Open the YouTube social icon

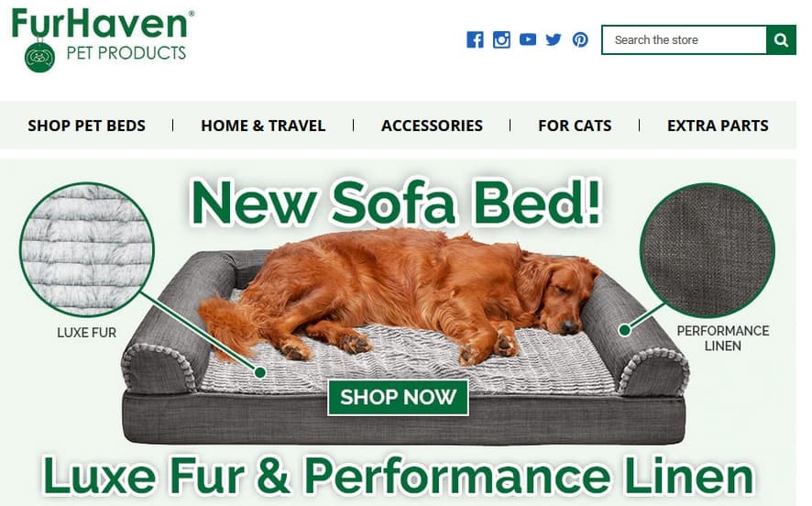[x=528, y=39]
